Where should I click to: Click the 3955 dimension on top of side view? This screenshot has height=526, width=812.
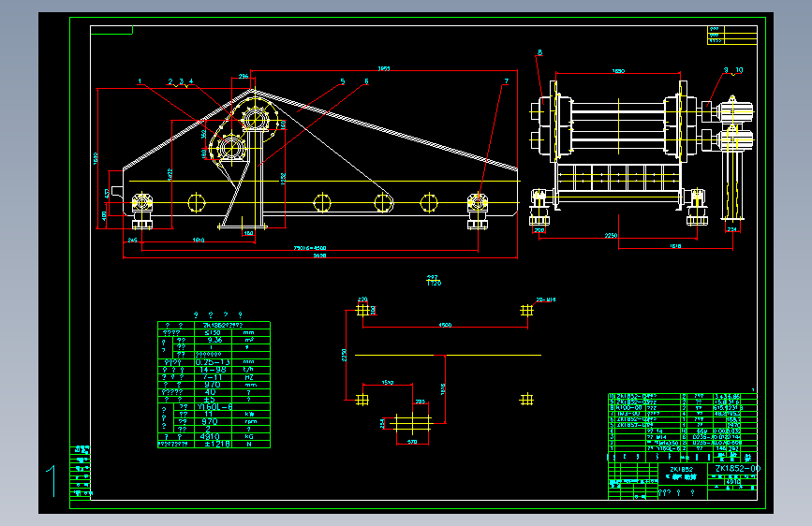coord(384,68)
